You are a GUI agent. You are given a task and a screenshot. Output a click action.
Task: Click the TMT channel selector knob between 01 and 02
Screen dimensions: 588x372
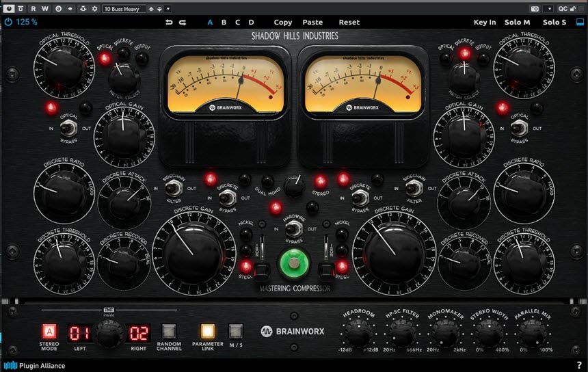[109, 334]
